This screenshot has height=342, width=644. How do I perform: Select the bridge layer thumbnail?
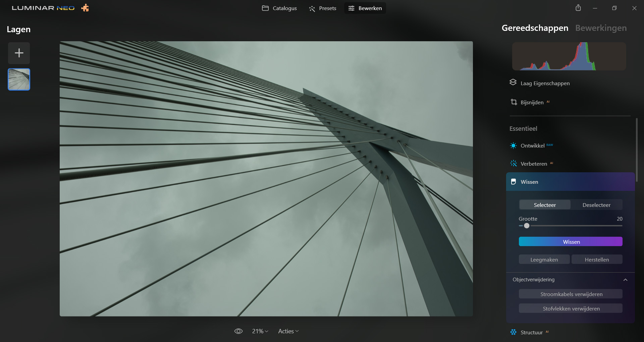(x=19, y=79)
